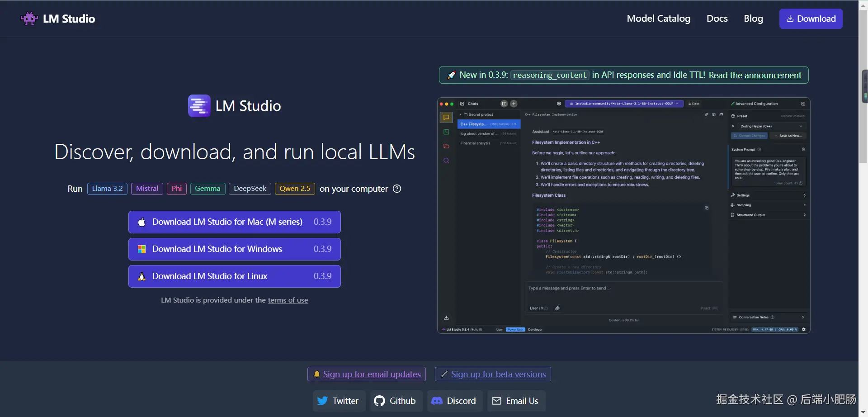Expand the Settings section

tap(768, 195)
